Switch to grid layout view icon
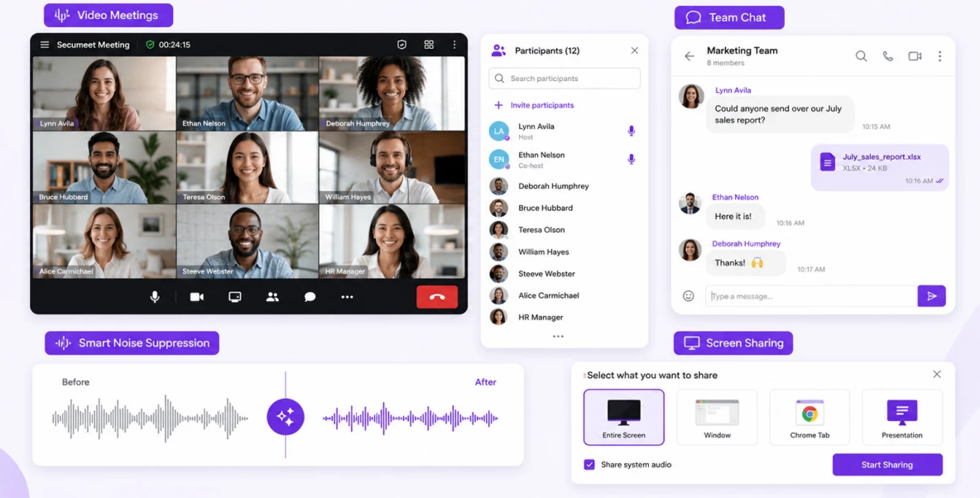Viewport: 980px width, 498px height. click(x=429, y=45)
